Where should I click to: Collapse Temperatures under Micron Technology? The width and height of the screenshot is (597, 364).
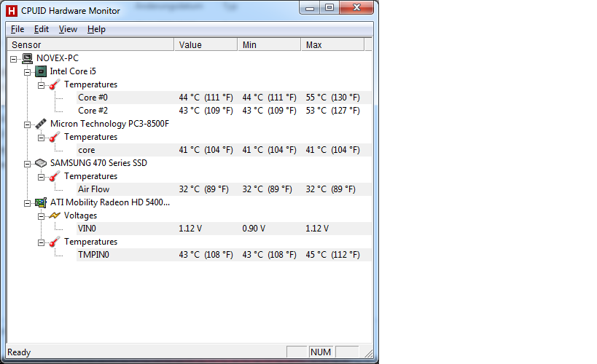pyautogui.click(x=41, y=138)
